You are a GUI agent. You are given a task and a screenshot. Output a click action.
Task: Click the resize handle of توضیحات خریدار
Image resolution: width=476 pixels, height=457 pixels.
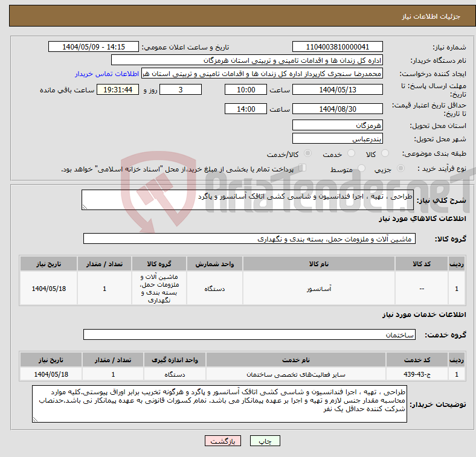click(x=35, y=419)
